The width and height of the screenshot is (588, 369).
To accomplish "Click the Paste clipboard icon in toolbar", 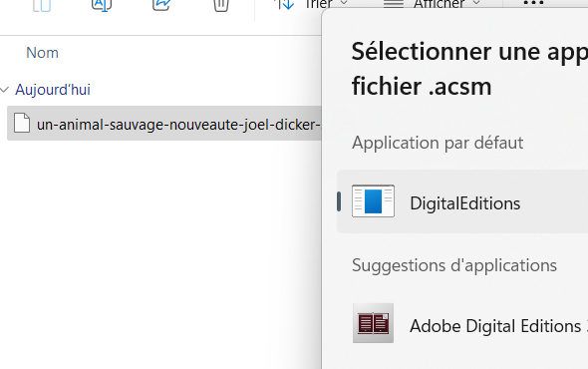I will pos(42,5).
